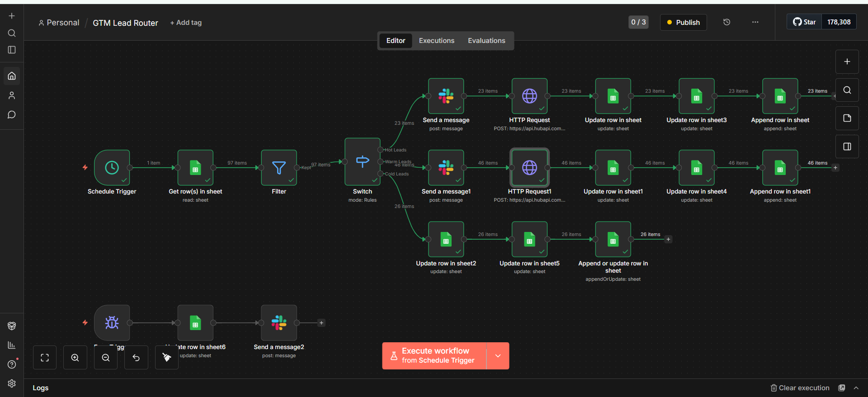868x397 pixels.
Task: Open the Schedule Trigger node
Action: coord(112,168)
